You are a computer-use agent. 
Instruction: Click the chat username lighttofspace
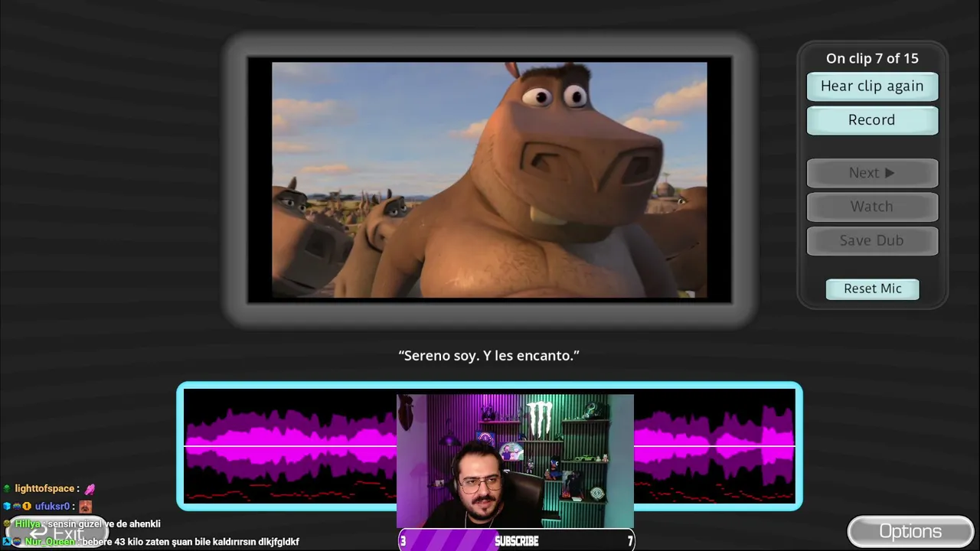[44, 488]
